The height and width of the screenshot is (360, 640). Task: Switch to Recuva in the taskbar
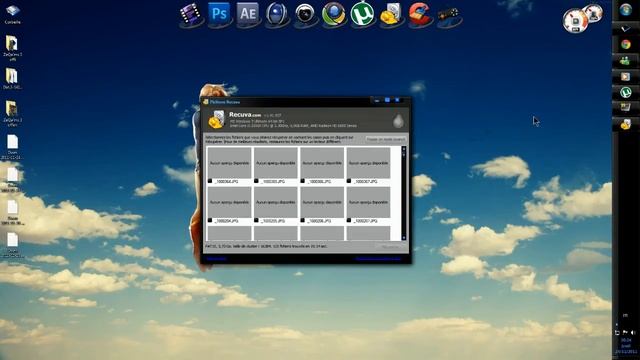(x=626, y=124)
